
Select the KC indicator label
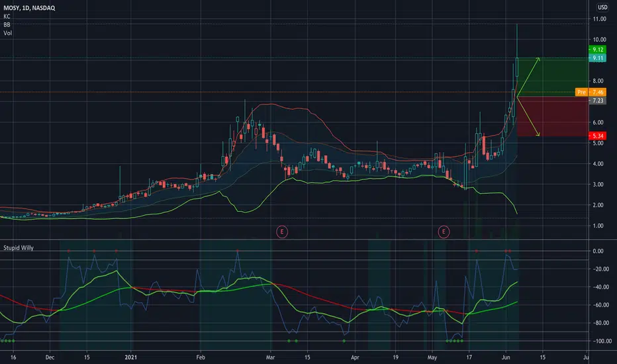point(7,17)
